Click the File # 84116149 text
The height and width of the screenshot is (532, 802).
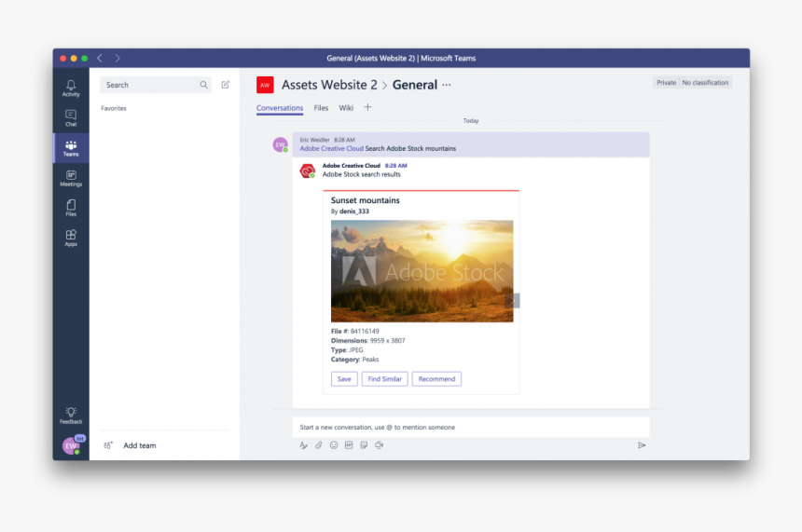[355, 331]
